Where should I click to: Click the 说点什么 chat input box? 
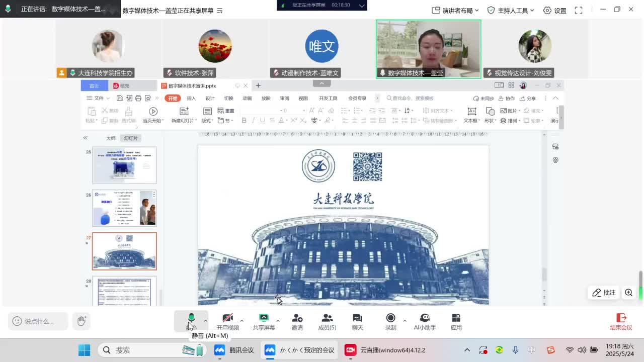38,321
